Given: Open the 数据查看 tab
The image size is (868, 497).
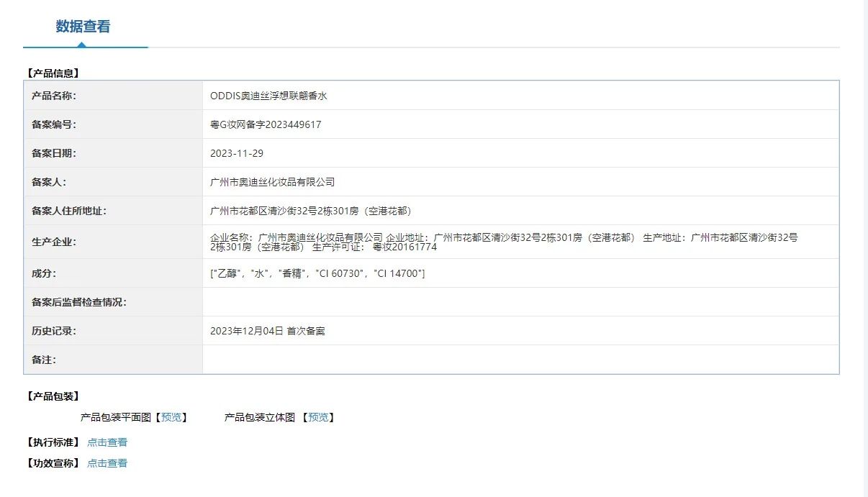Looking at the screenshot, I should (x=83, y=27).
